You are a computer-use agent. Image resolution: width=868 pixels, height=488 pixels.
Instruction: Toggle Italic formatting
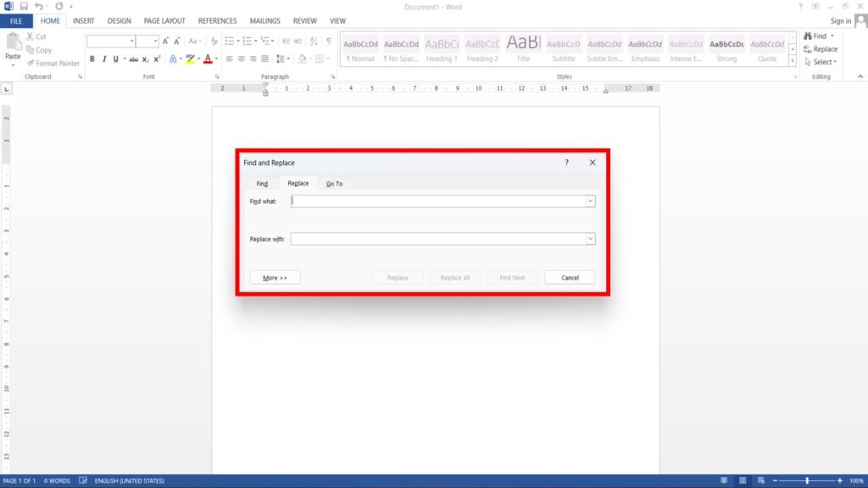tap(104, 59)
